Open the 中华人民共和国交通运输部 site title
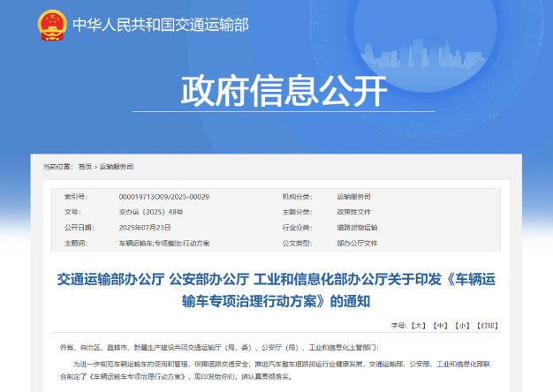This screenshot has height=392, width=553. (161, 25)
